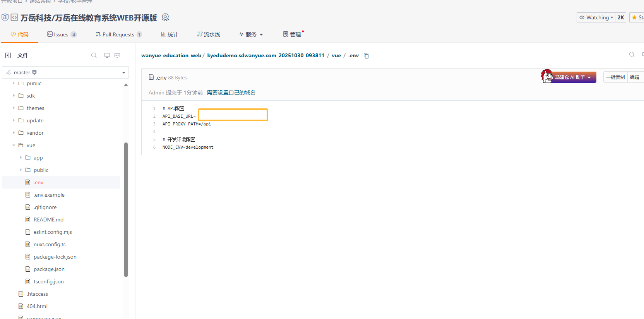Open package-lock.json file
Viewport: 644px width, 319px height.
pos(55,257)
